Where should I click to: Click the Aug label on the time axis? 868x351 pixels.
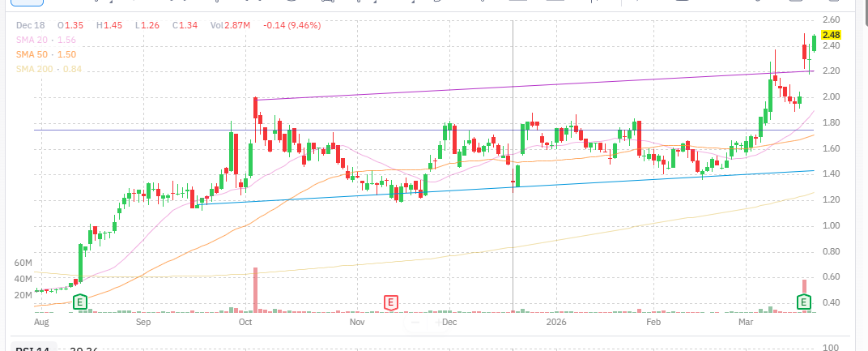click(x=40, y=322)
